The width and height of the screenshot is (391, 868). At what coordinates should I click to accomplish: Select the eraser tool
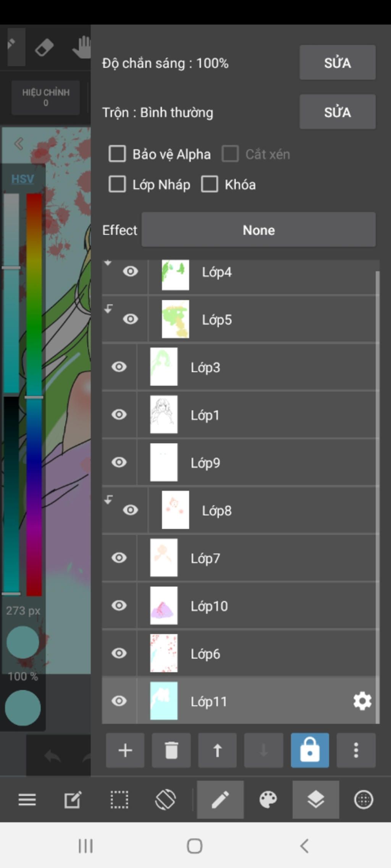44,48
